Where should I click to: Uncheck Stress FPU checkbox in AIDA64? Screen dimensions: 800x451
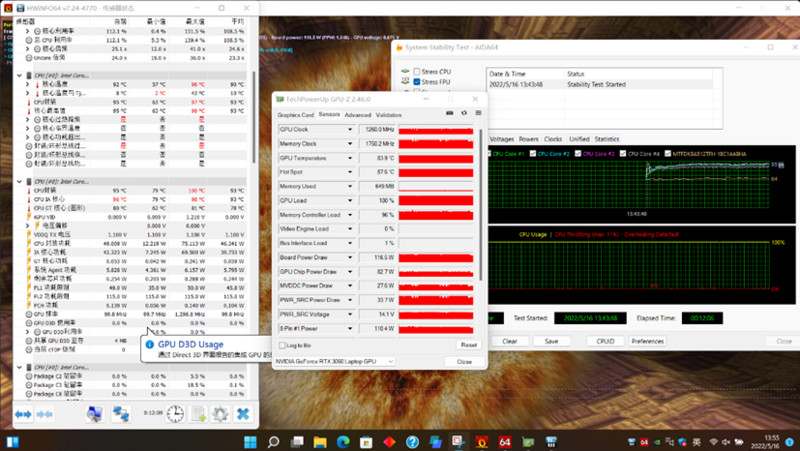click(417, 82)
